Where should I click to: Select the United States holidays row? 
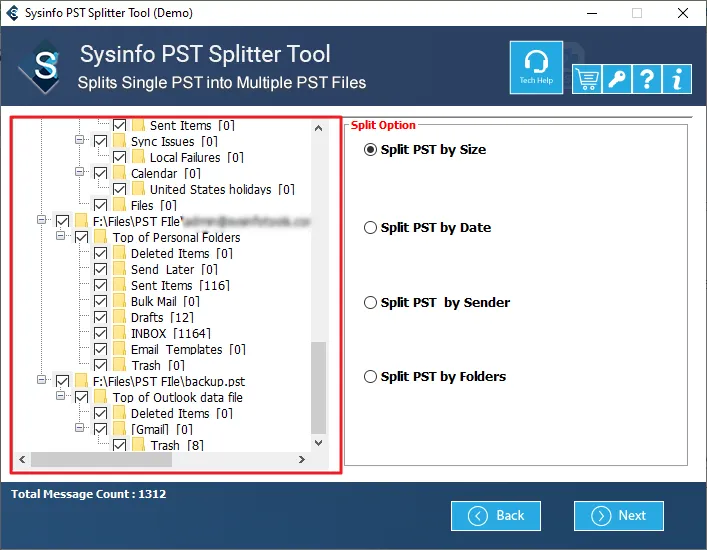click(222, 189)
